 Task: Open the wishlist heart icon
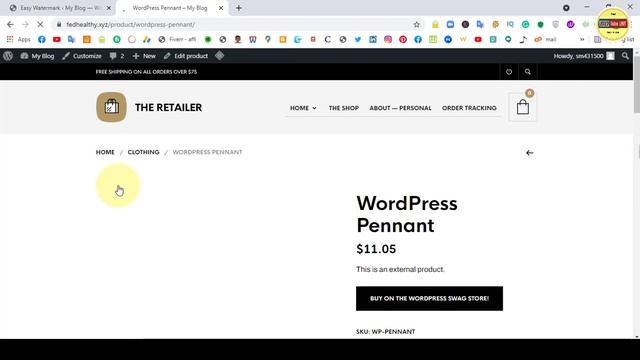pyautogui.click(x=509, y=72)
